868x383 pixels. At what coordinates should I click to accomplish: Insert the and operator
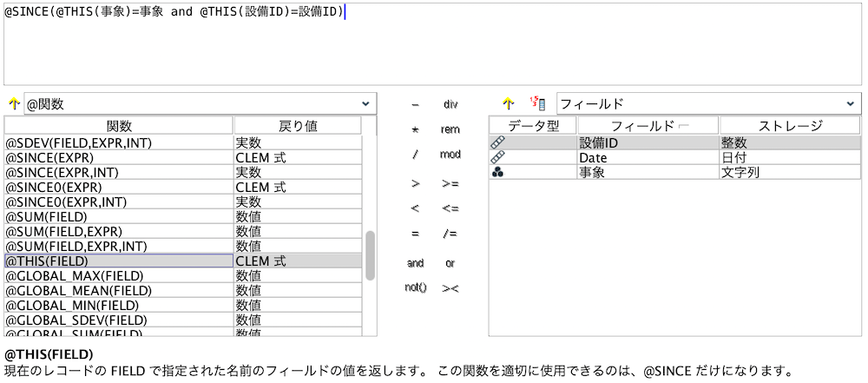(415, 263)
